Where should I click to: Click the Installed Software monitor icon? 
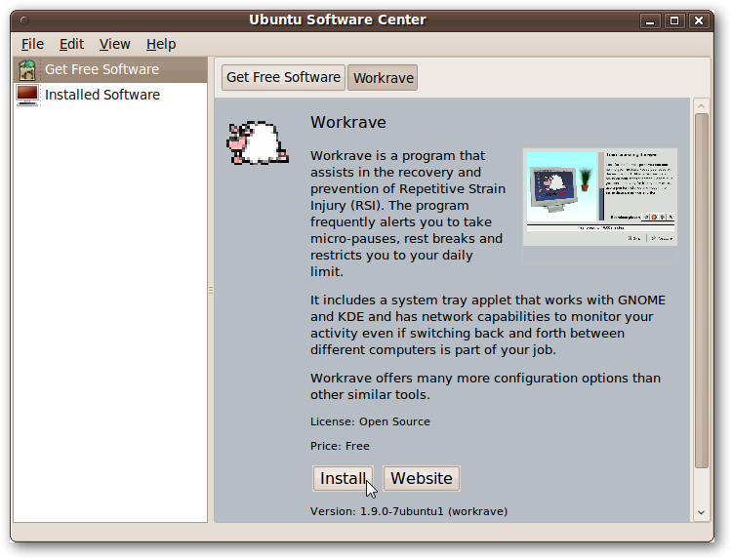[27, 95]
